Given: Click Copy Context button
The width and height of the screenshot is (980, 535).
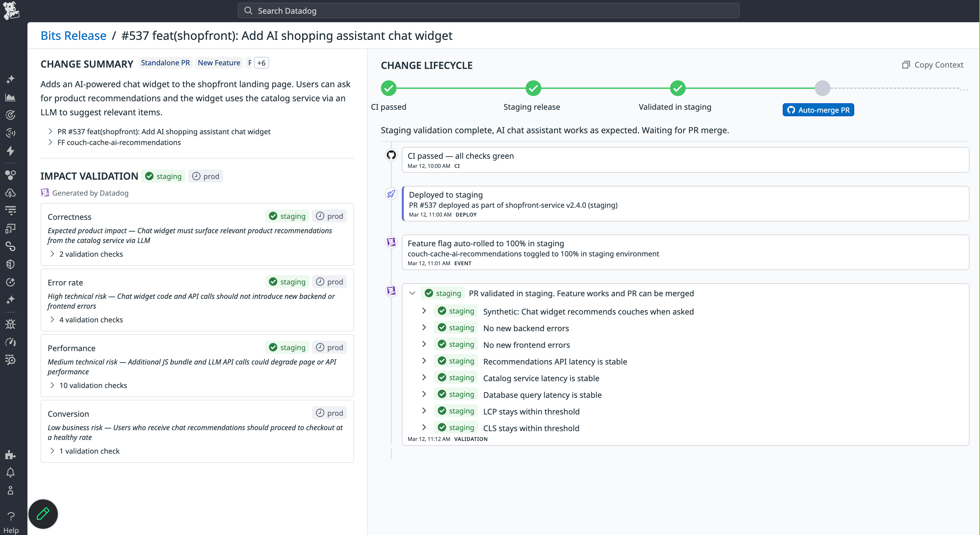Looking at the screenshot, I should point(933,65).
